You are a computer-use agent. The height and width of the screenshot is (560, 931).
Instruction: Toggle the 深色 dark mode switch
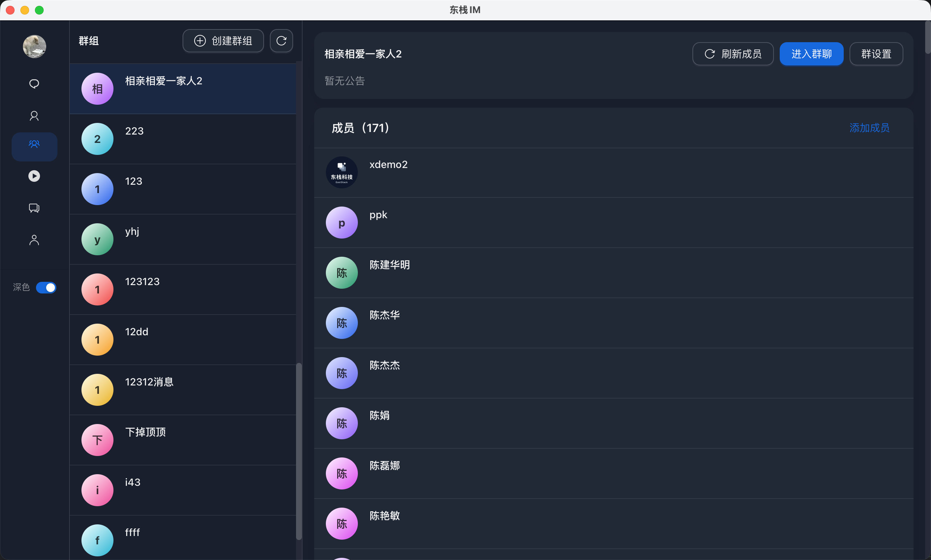pos(46,288)
